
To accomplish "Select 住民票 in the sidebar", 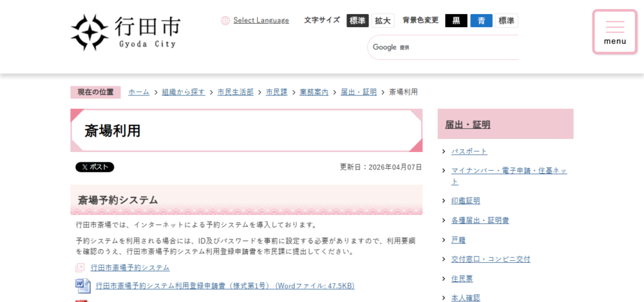I will 462,279.
